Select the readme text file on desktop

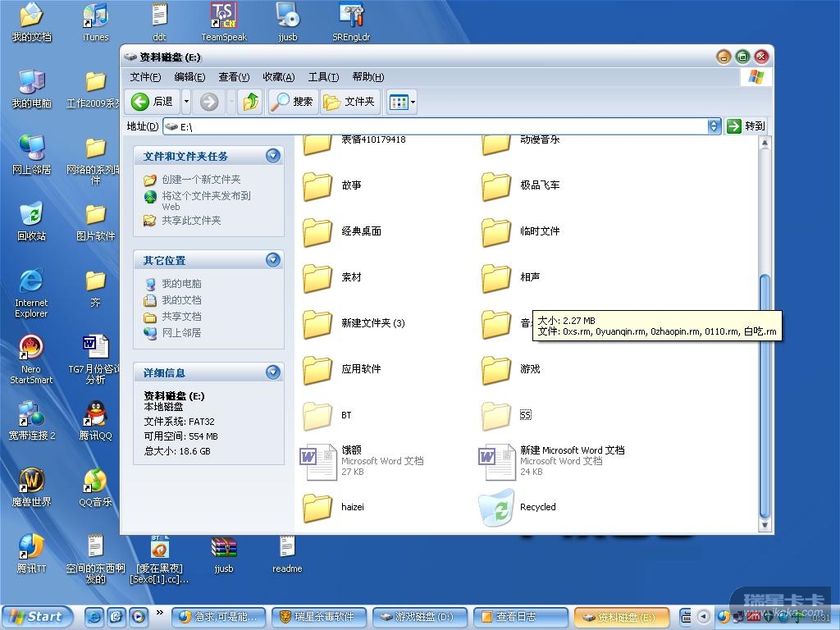[287, 555]
